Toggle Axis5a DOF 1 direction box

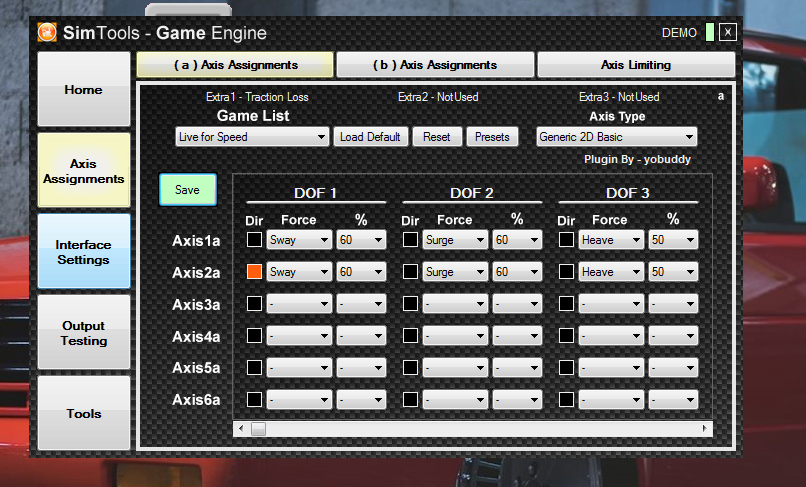[254, 368]
